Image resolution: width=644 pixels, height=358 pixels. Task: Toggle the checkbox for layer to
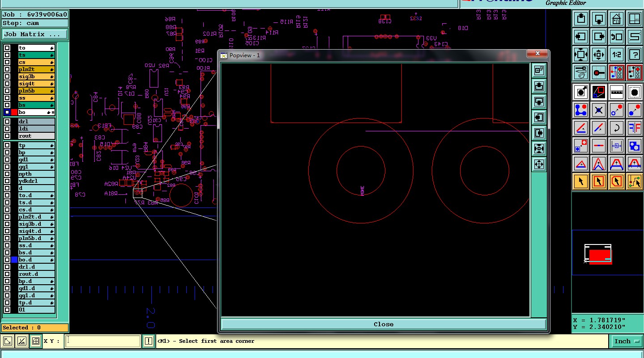coord(7,48)
